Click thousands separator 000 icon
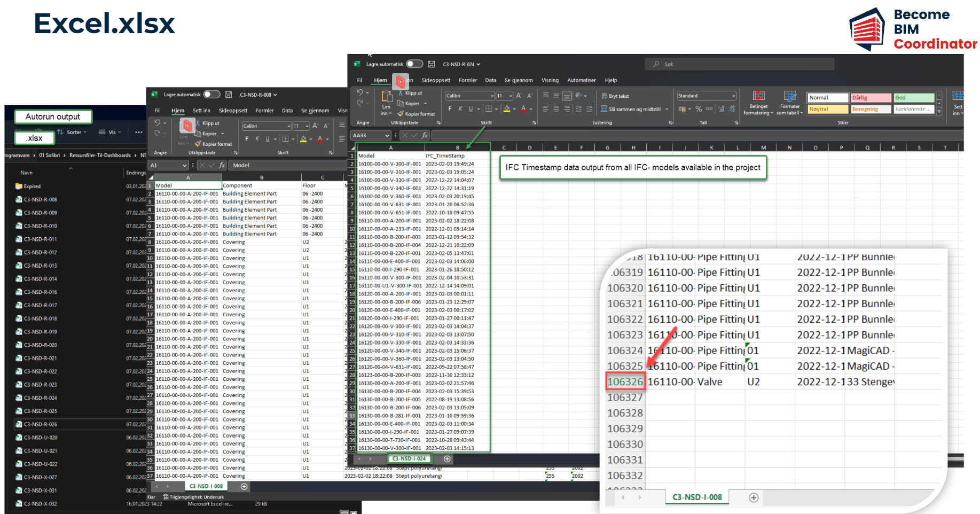The width and height of the screenshot is (980, 514). pyautogui.click(x=709, y=109)
